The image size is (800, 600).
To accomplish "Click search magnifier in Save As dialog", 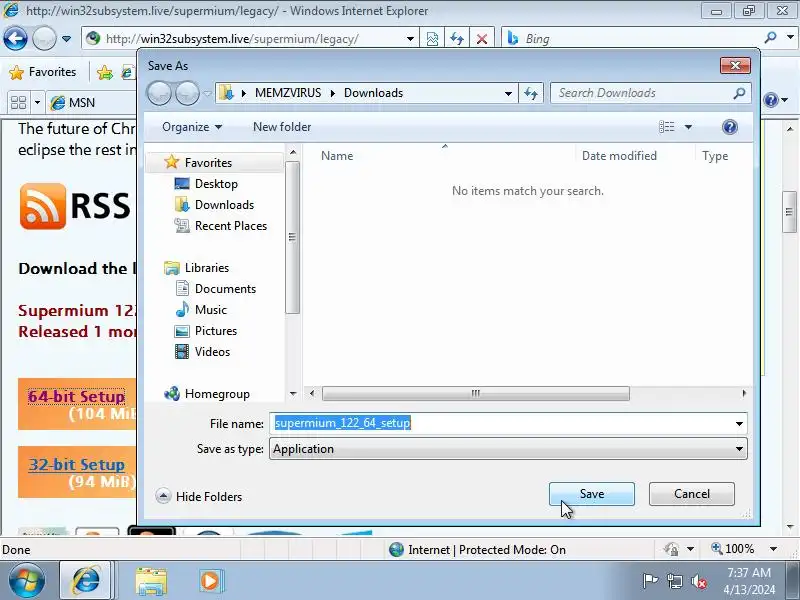I will [739, 93].
